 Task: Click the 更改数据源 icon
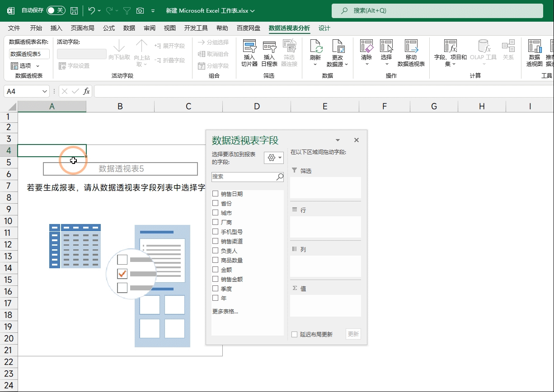click(x=338, y=47)
